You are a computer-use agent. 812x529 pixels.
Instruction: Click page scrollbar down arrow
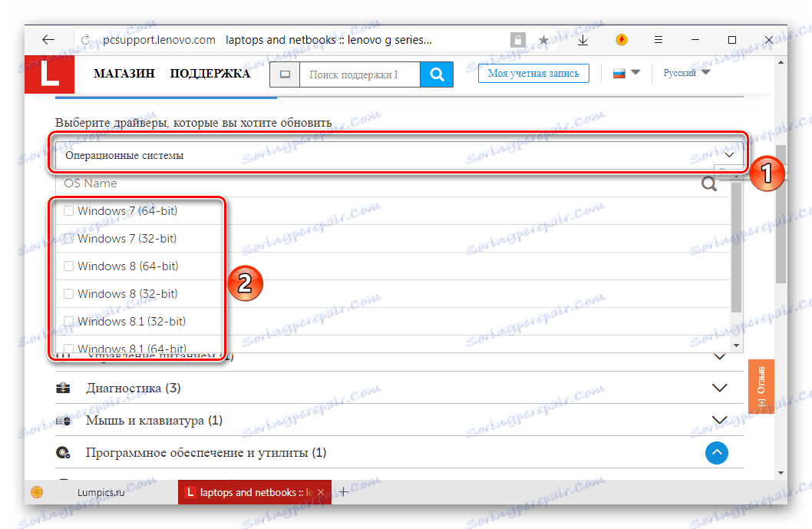pyautogui.click(x=781, y=473)
